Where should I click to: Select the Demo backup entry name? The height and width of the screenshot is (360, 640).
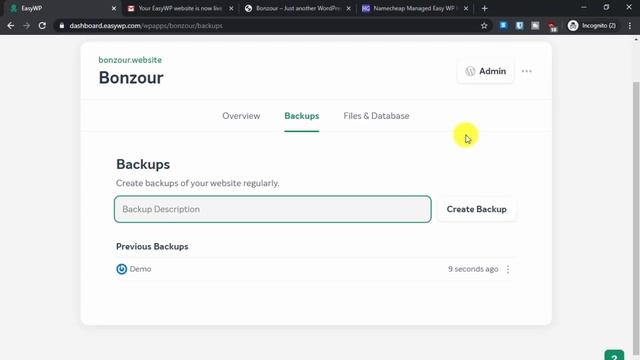tap(140, 269)
